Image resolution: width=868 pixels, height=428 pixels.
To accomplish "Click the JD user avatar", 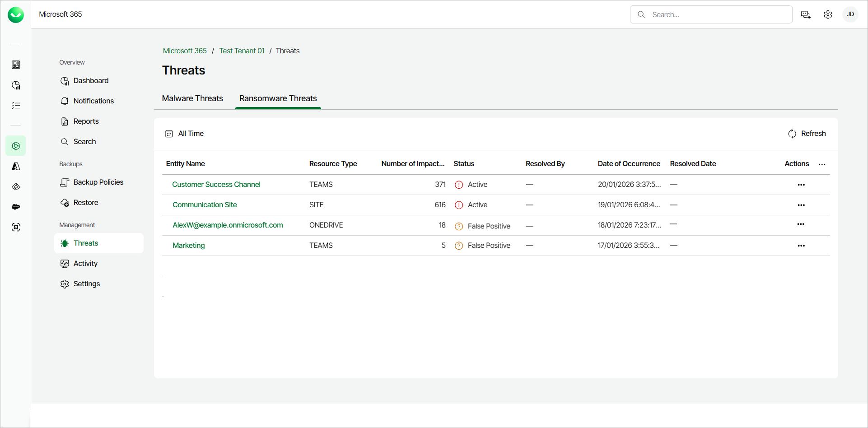I will pyautogui.click(x=850, y=14).
